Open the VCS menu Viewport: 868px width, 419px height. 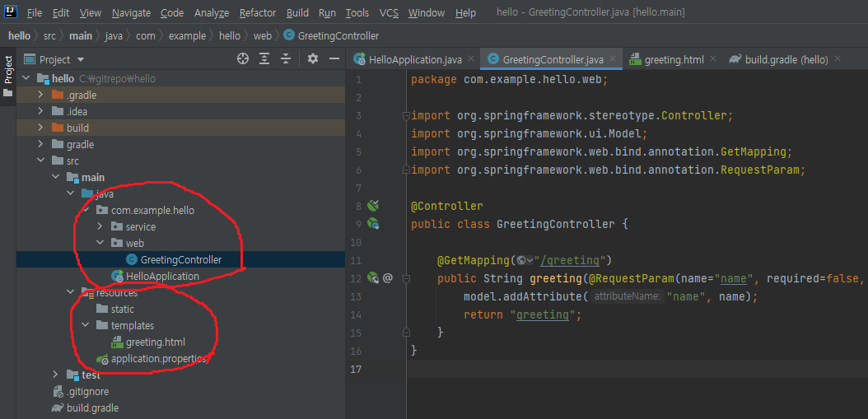click(389, 12)
